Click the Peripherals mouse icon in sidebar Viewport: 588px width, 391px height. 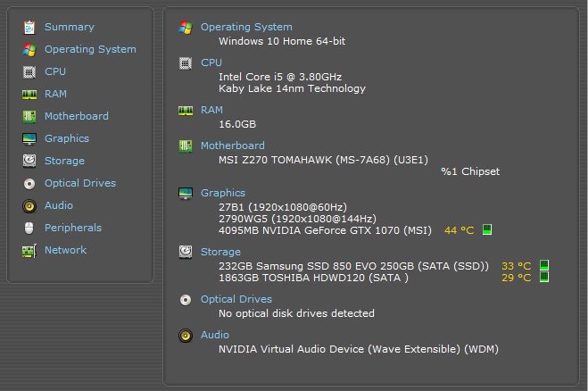29,228
